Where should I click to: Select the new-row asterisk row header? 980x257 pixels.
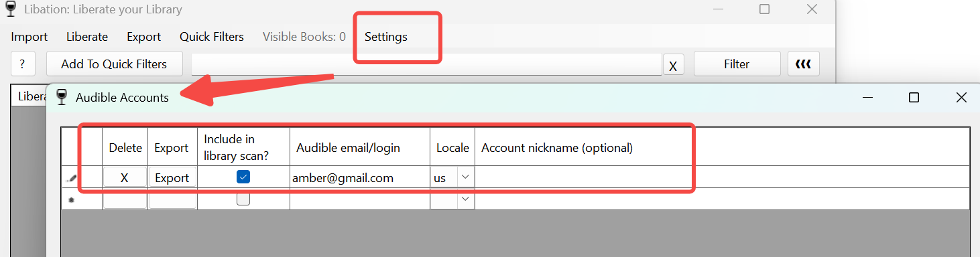pos(82,199)
